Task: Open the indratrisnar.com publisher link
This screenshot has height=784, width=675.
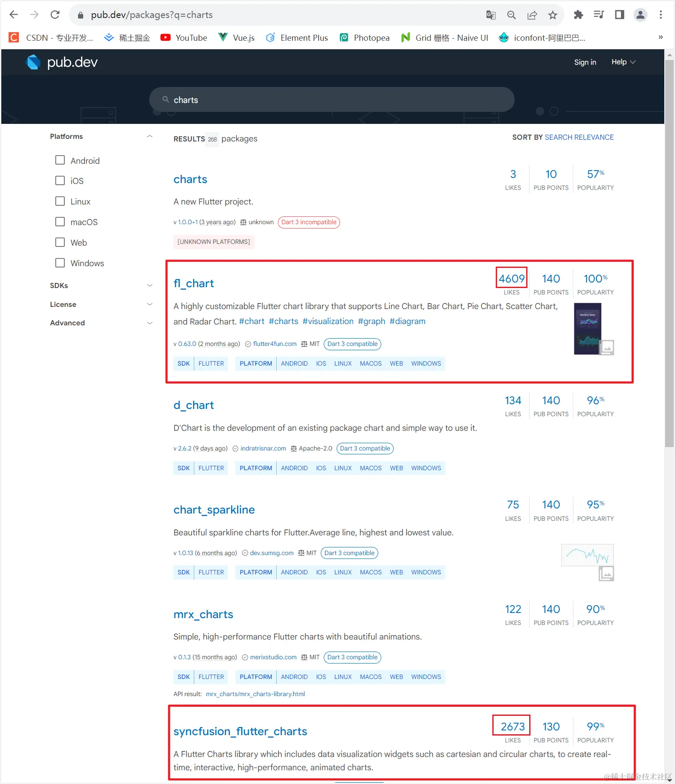Action: point(263,448)
